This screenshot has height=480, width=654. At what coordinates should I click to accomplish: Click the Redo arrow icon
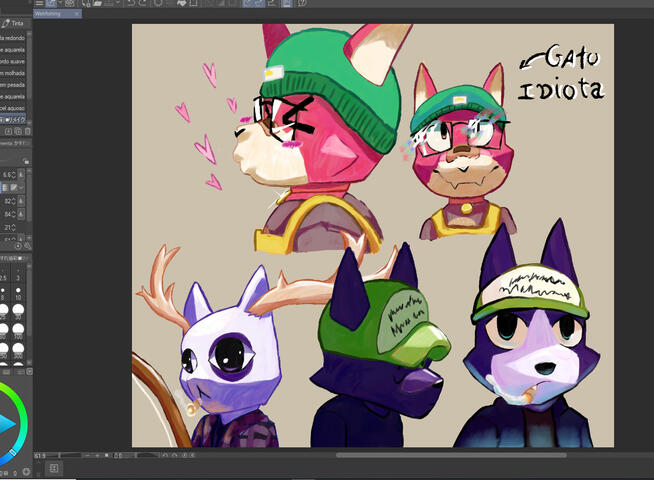click(143, 3)
